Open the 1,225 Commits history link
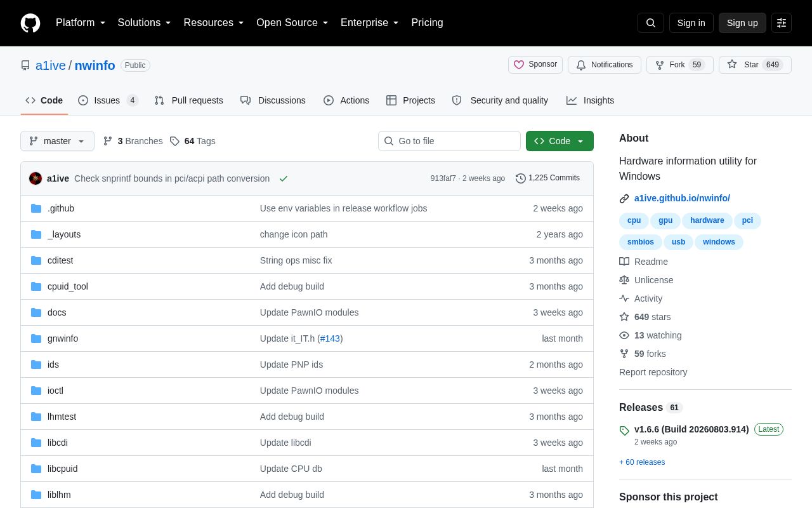 click(547, 178)
